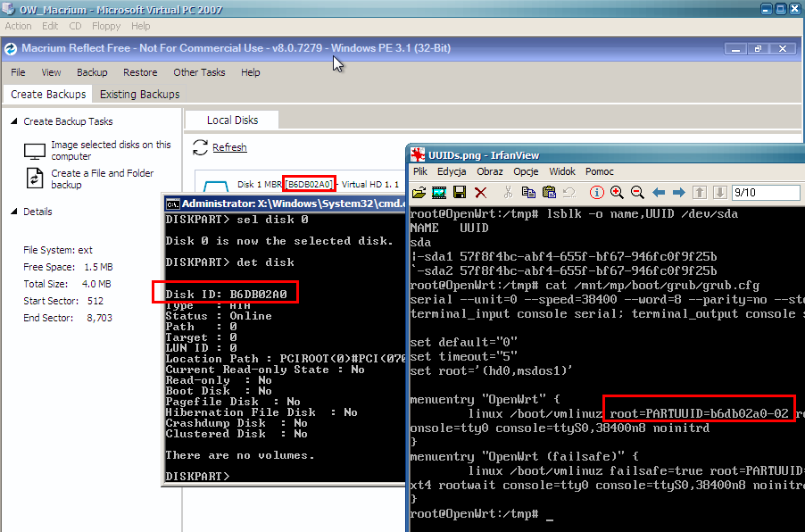Image resolution: width=805 pixels, height=532 pixels.
Task: Click the Virtual PC title bar icon
Action: click(x=8, y=9)
